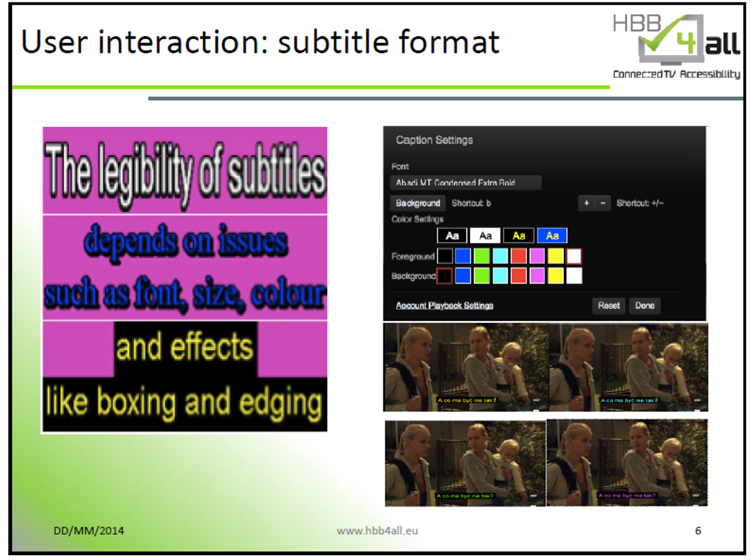Screen dimensions: 755x560
Task: Toggle the Background button in Caption Settings
Action: (418, 203)
